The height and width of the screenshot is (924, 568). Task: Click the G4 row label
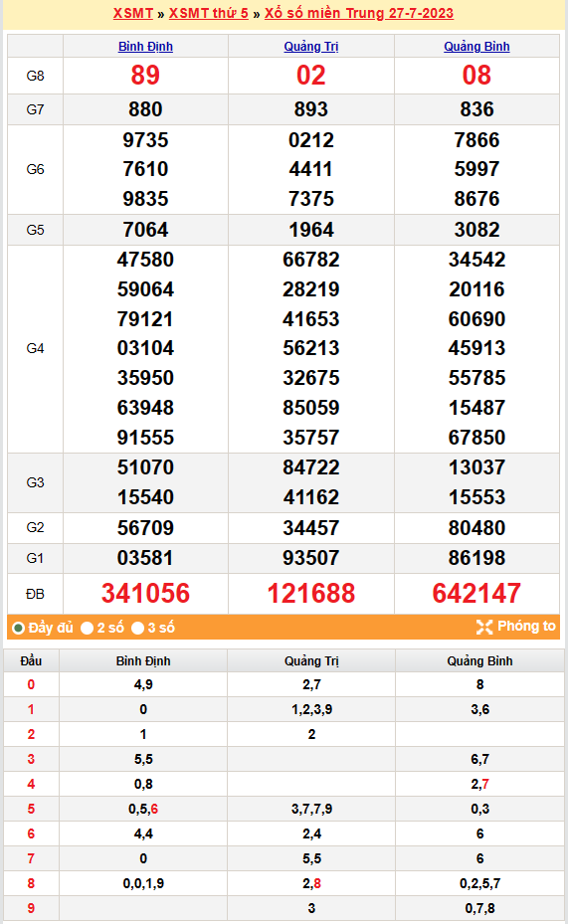click(36, 349)
